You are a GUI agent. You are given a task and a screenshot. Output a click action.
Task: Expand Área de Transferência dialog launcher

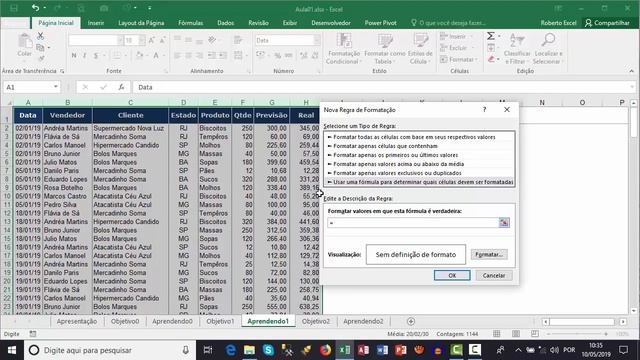point(62,71)
